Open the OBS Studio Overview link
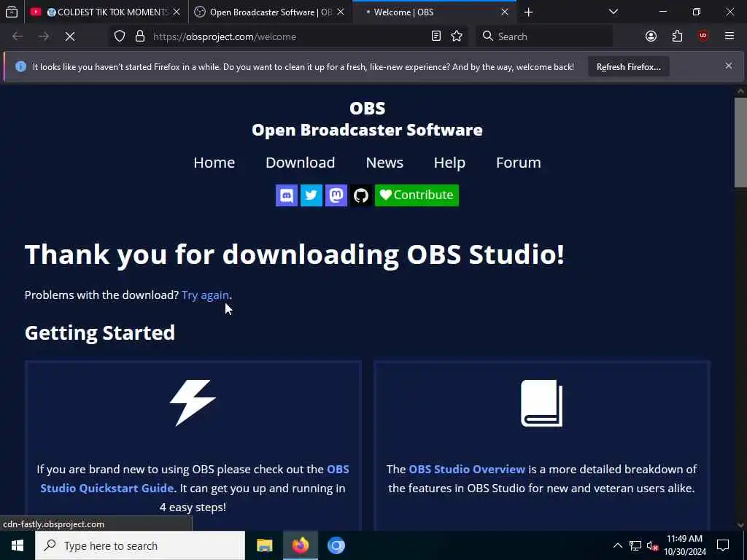This screenshot has height=560, width=747. coord(467,469)
